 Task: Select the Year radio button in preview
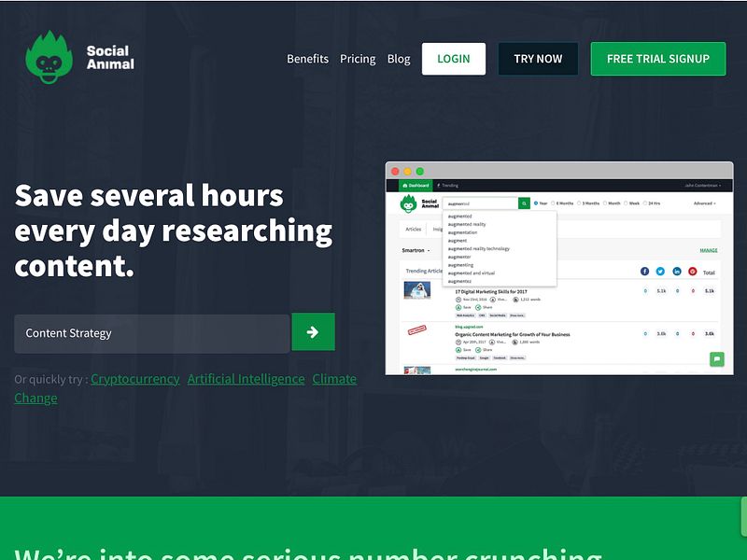tap(536, 203)
